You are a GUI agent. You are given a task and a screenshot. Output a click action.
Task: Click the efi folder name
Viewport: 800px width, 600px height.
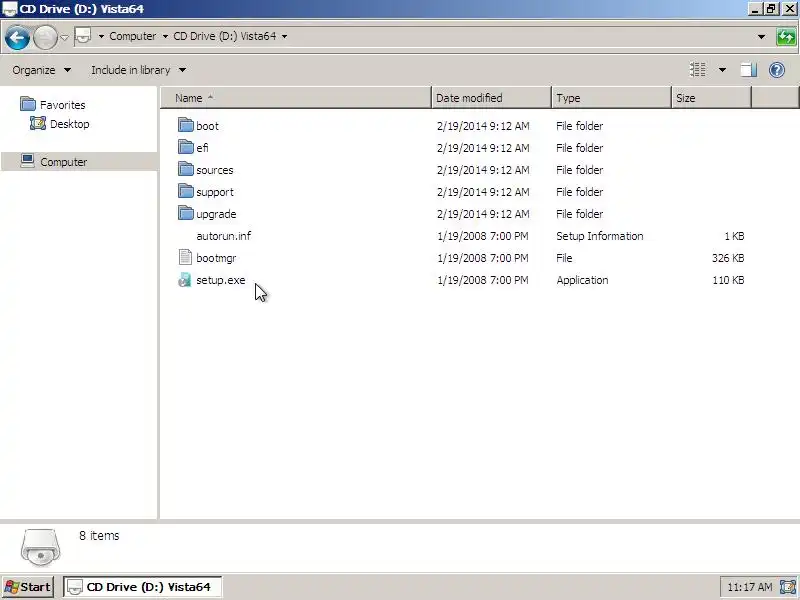202,148
